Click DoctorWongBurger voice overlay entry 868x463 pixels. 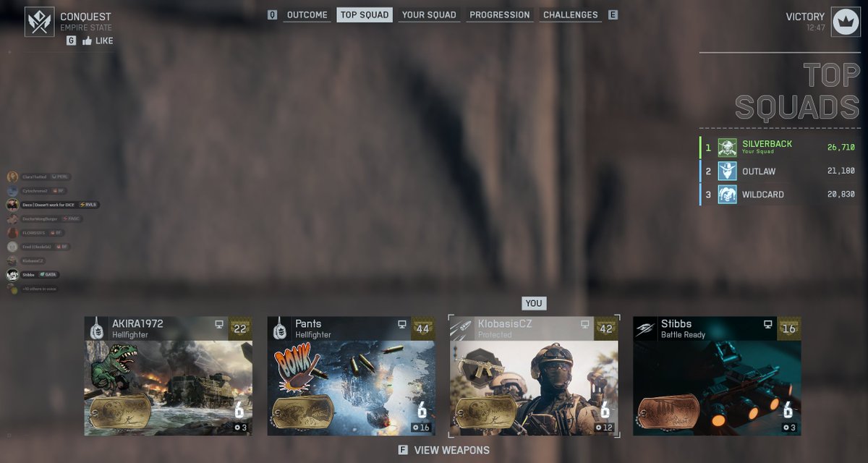(45, 218)
